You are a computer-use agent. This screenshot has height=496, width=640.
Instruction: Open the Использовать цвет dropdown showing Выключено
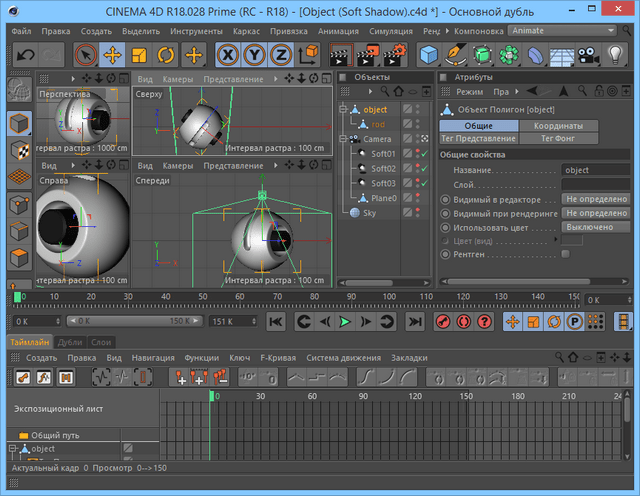(x=596, y=227)
